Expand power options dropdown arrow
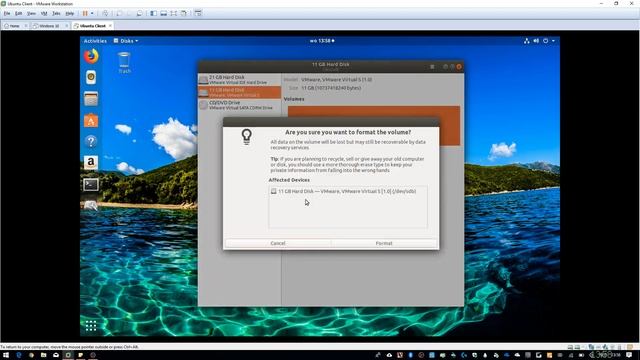640x360 pixels. click(x=92, y=13)
